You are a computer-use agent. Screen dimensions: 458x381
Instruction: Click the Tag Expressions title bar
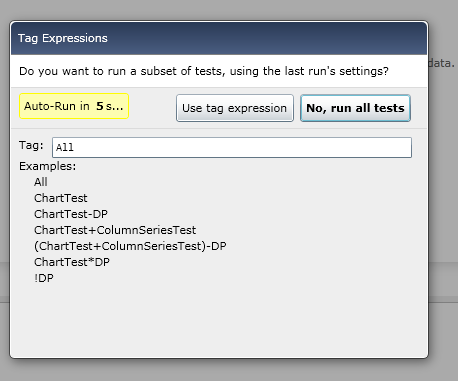219,38
